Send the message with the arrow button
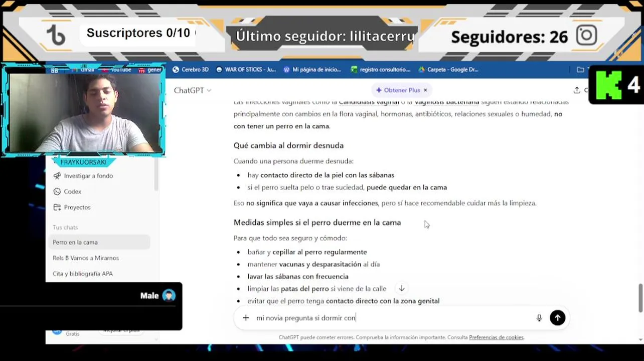The height and width of the screenshot is (361, 644). [x=557, y=318]
